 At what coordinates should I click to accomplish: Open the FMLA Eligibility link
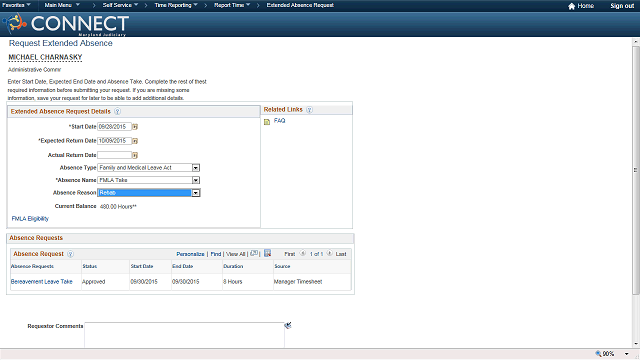(x=30, y=219)
